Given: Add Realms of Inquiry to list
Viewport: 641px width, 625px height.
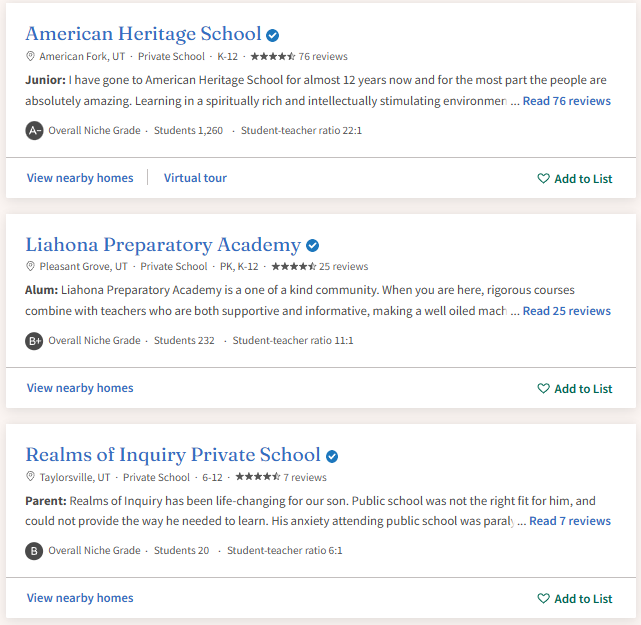Looking at the screenshot, I should coord(574,599).
